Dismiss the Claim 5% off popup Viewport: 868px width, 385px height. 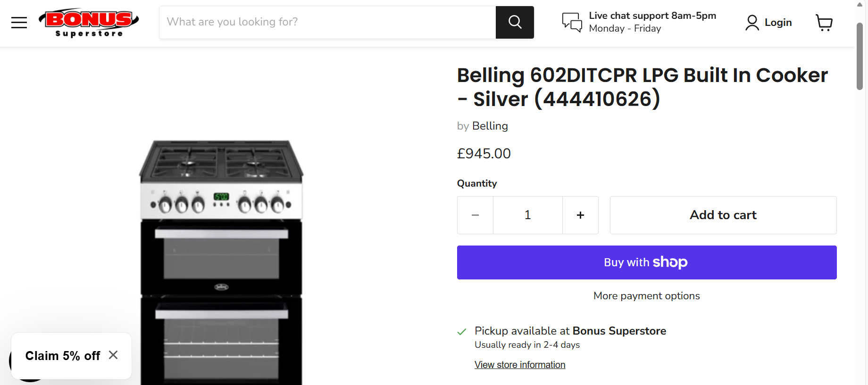point(113,355)
